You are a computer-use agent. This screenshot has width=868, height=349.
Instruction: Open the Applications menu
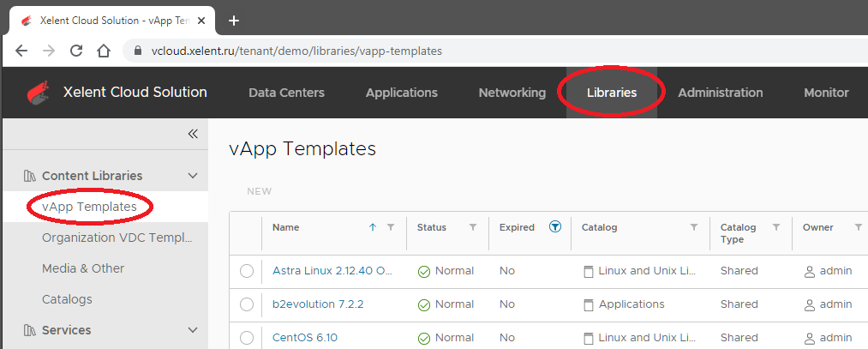pos(401,93)
